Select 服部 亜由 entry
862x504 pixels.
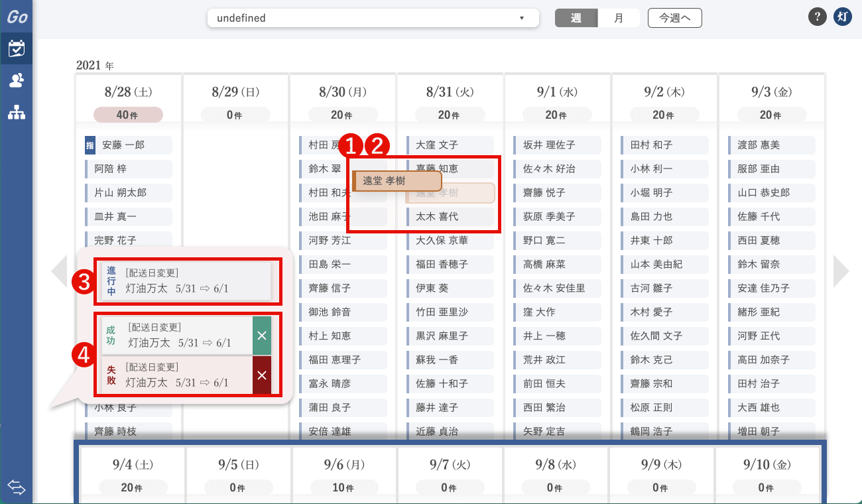(x=772, y=169)
